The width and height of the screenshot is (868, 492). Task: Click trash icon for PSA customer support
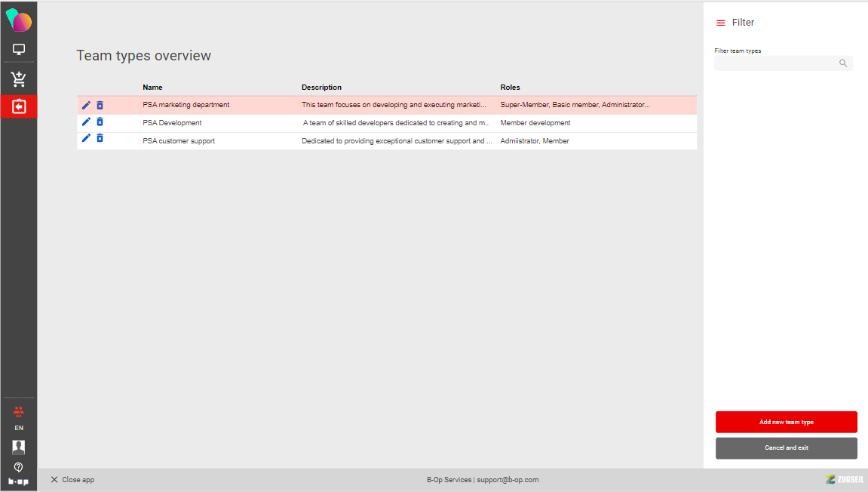pos(100,138)
